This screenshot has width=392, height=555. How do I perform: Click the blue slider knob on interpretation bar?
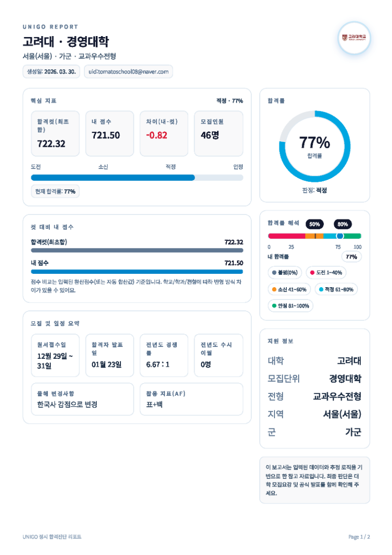[340, 236]
